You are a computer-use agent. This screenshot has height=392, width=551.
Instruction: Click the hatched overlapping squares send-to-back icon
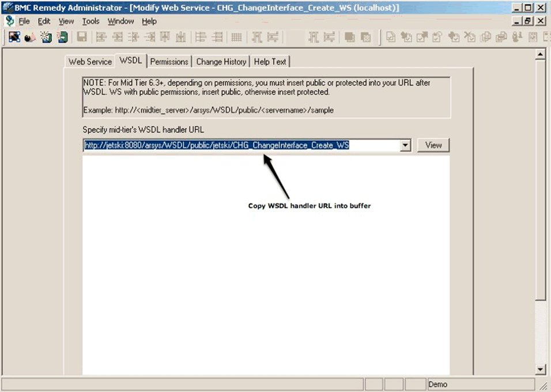pos(365,37)
